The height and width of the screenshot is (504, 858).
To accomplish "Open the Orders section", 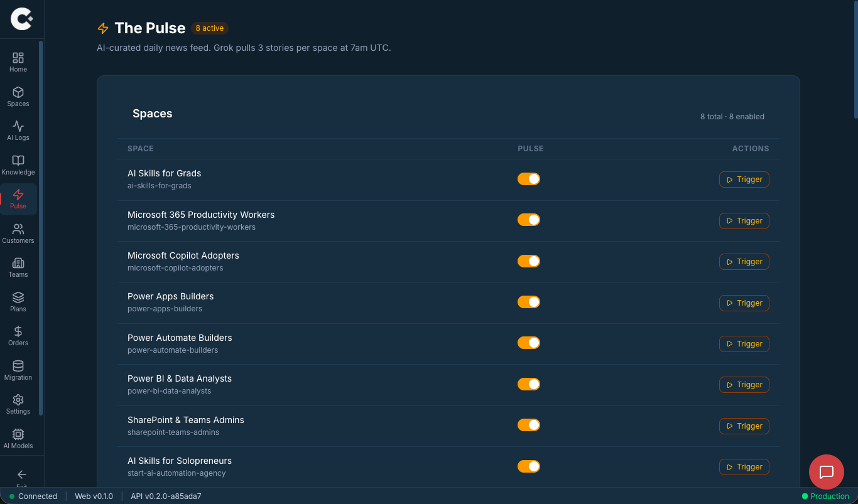I will (18, 335).
